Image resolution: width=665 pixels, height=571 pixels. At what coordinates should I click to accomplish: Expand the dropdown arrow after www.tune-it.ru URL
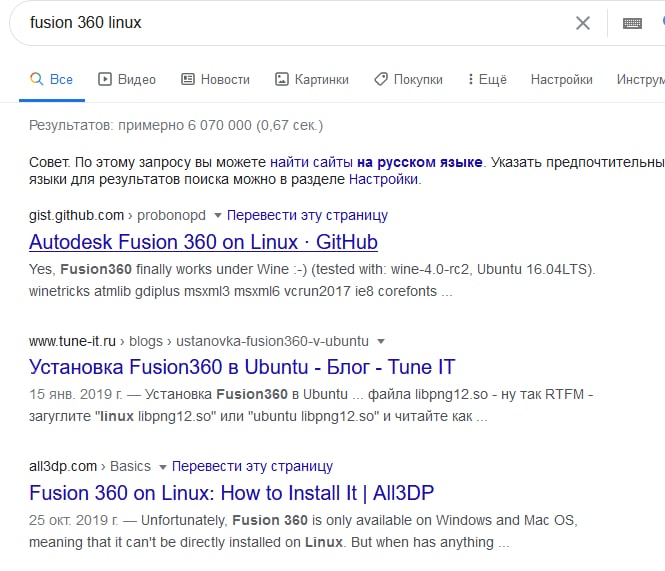[381, 341]
